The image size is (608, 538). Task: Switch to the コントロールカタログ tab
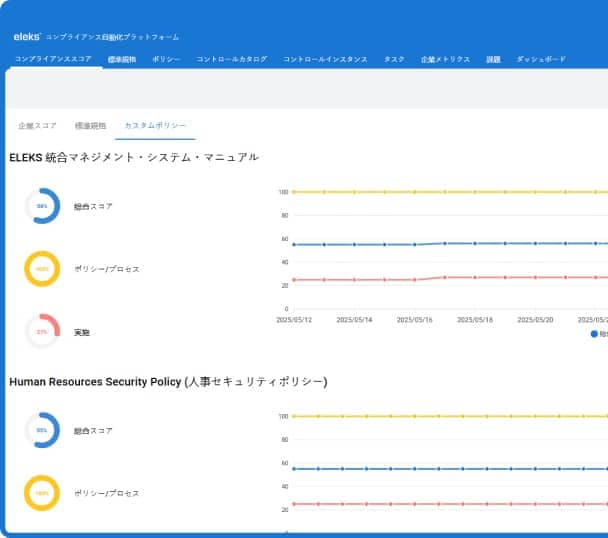pos(231,59)
